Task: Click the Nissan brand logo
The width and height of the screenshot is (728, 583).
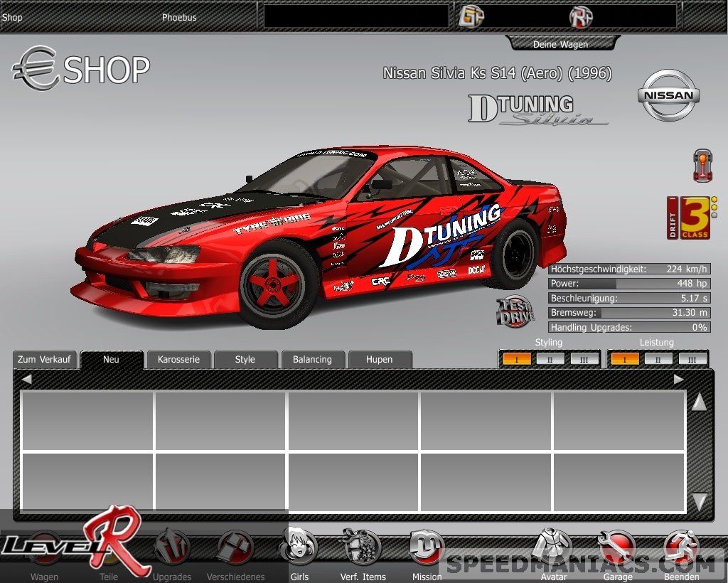Action: click(x=668, y=95)
